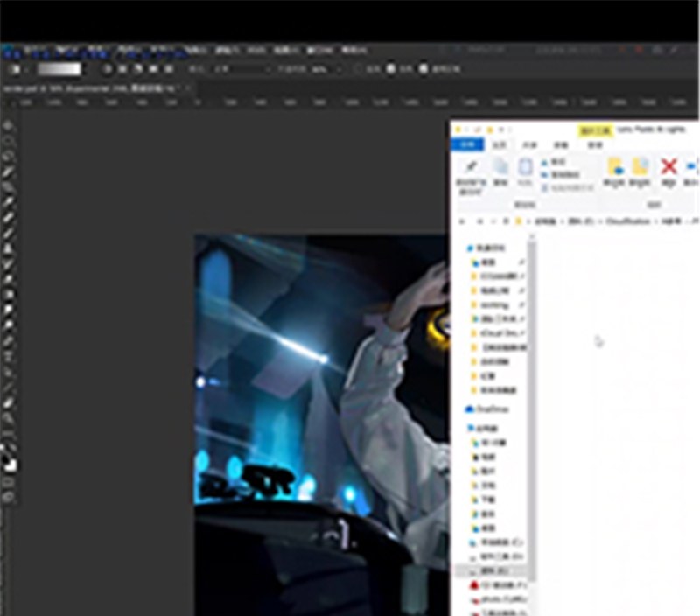
Task: Switch to Explorer Share (共享) ribbon tab
Action: tap(529, 145)
